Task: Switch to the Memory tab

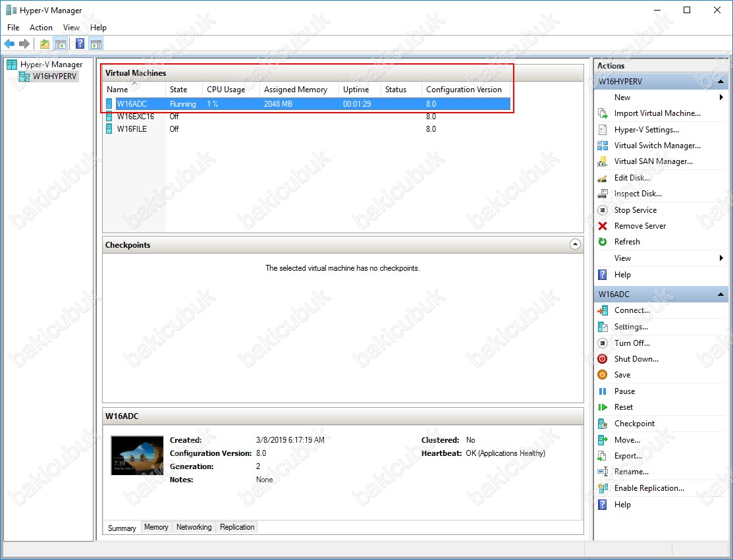Action: coord(156,527)
